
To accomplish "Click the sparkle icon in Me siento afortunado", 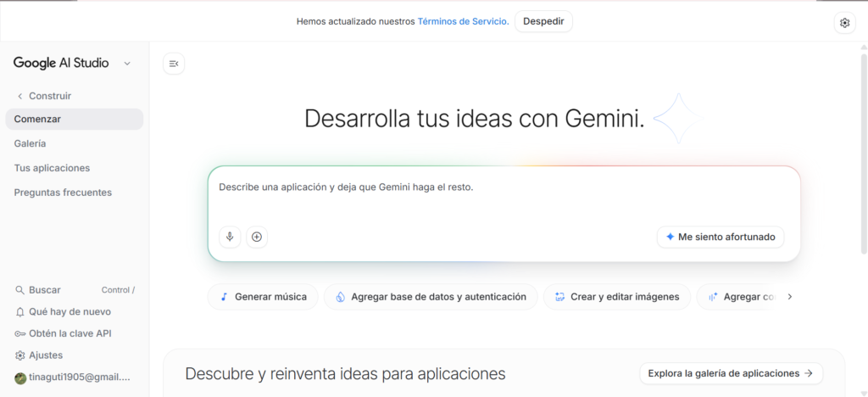I will [x=670, y=237].
